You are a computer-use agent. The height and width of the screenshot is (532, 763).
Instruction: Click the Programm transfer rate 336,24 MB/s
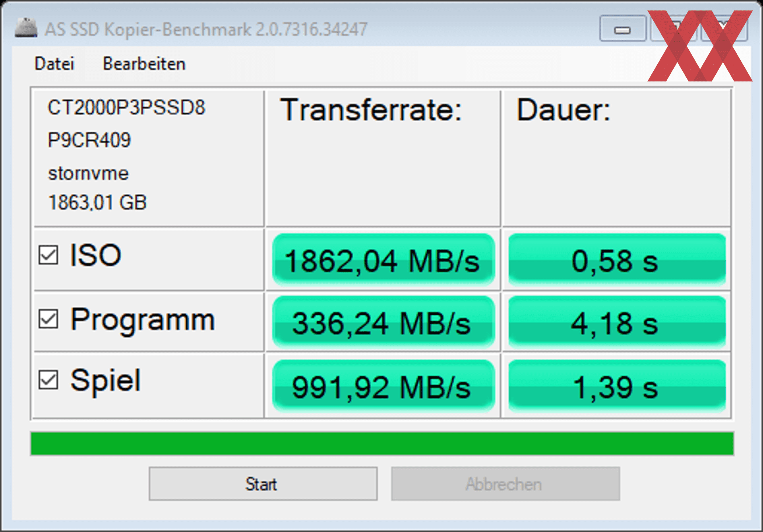383,323
